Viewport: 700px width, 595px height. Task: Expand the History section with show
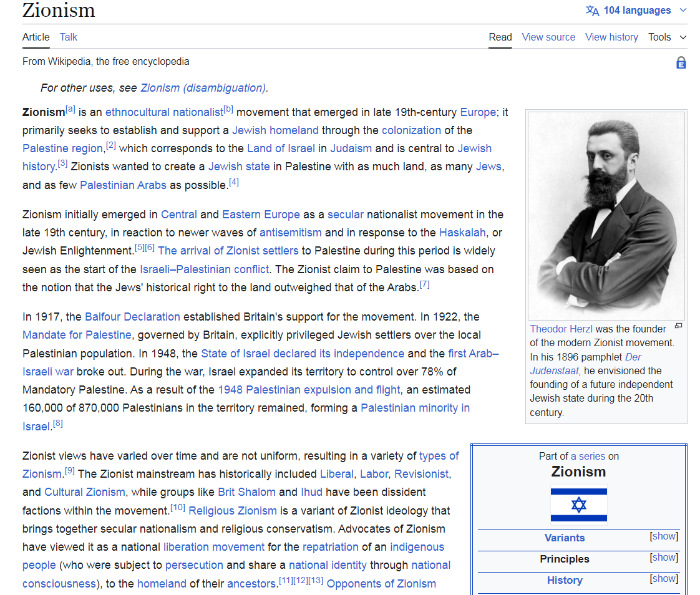[x=664, y=579]
